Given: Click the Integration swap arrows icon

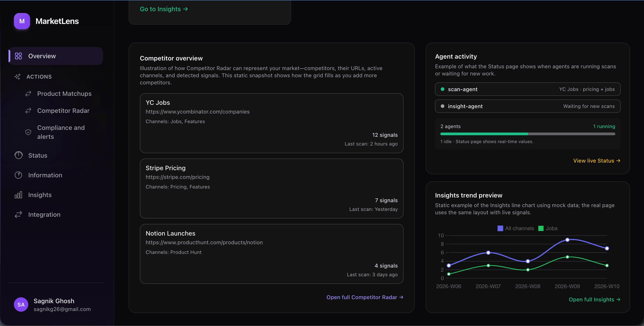Looking at the screenshot, I should (19, 214).
